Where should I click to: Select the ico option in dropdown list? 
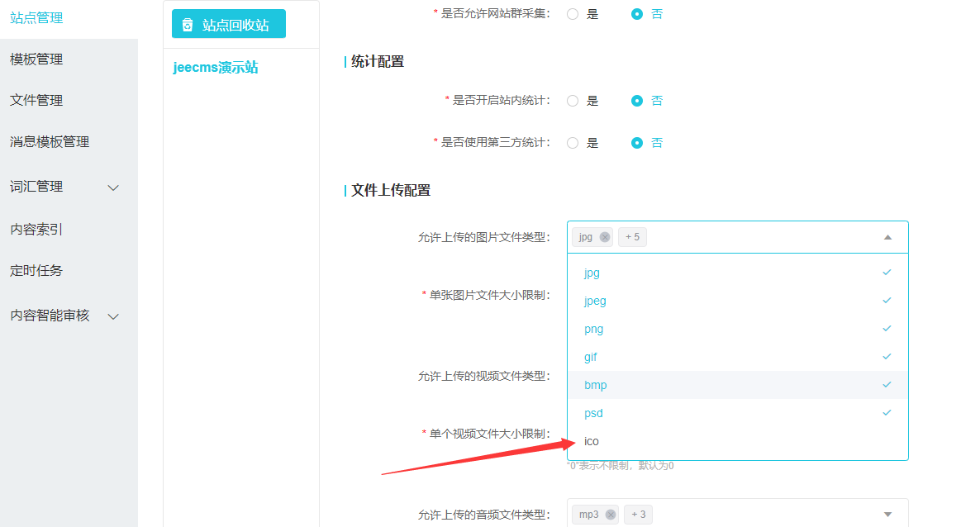[x=738, y=441]
